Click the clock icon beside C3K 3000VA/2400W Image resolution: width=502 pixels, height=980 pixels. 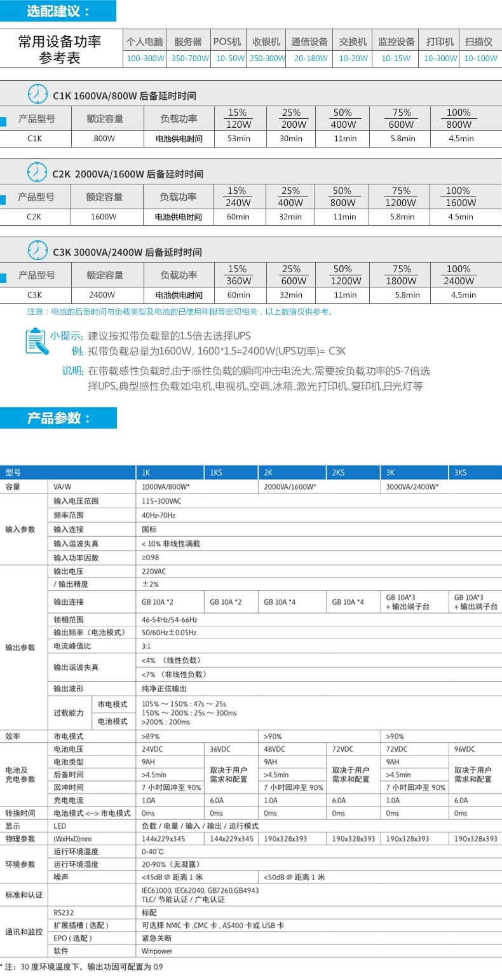click(x=38, y=250)
